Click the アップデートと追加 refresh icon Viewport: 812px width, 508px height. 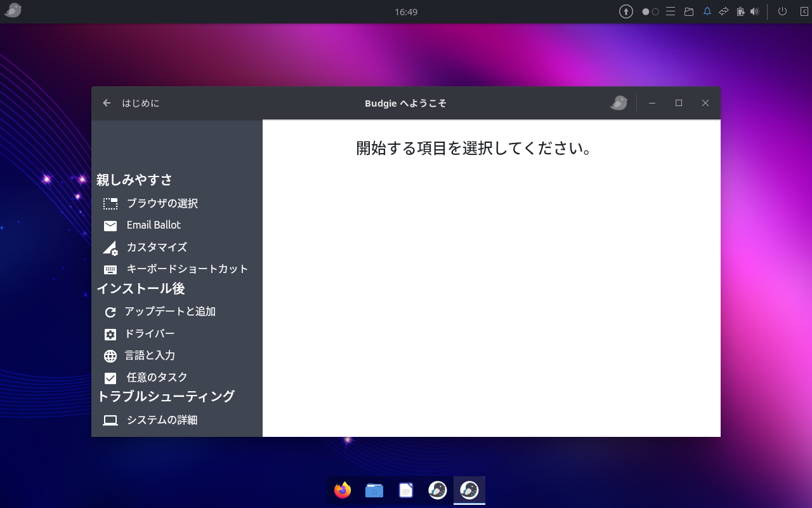click(x=110, y=311)
